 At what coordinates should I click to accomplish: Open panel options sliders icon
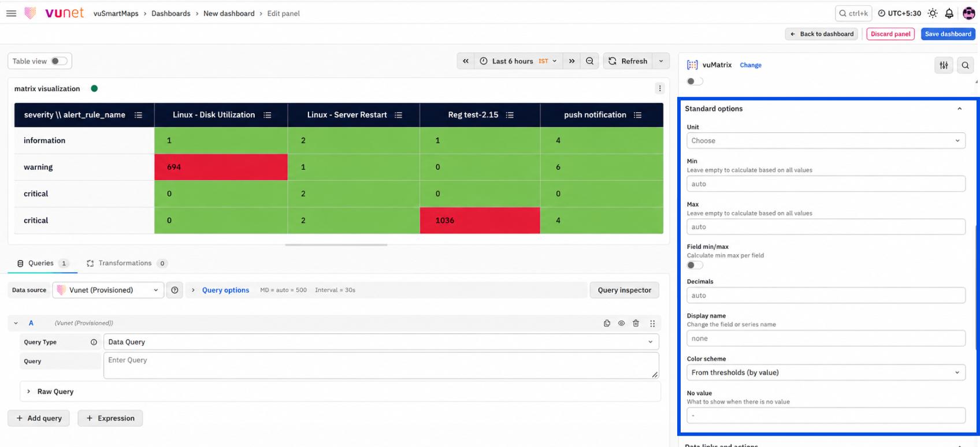(944, 65)
